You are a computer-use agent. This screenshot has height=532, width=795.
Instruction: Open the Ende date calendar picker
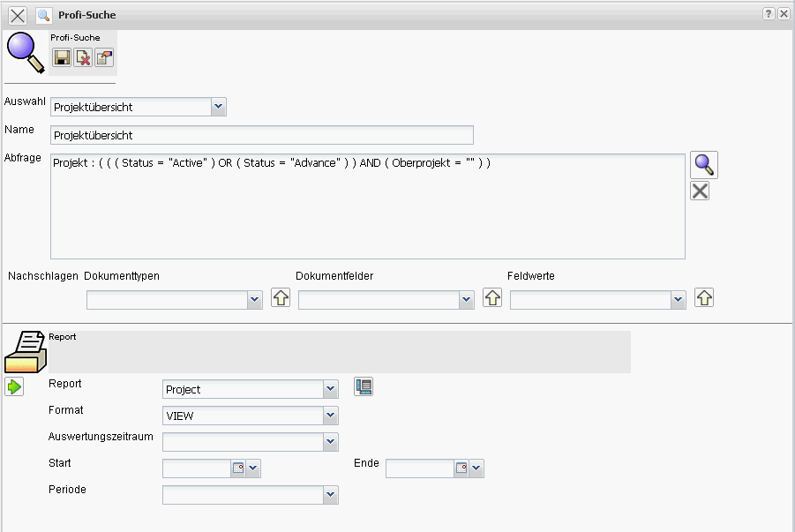coord(461,468)
